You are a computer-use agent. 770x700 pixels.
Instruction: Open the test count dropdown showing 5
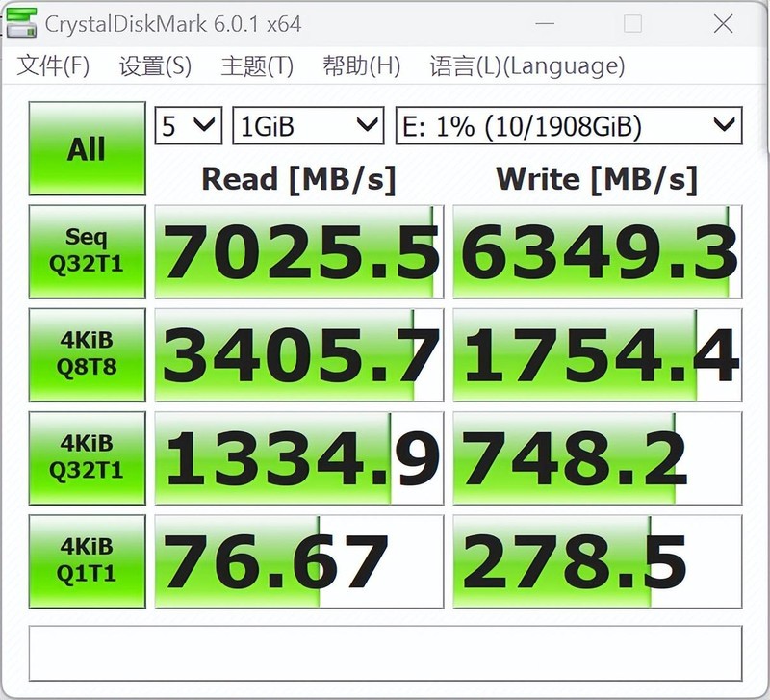pyautogui.click(x=187, y=125)
